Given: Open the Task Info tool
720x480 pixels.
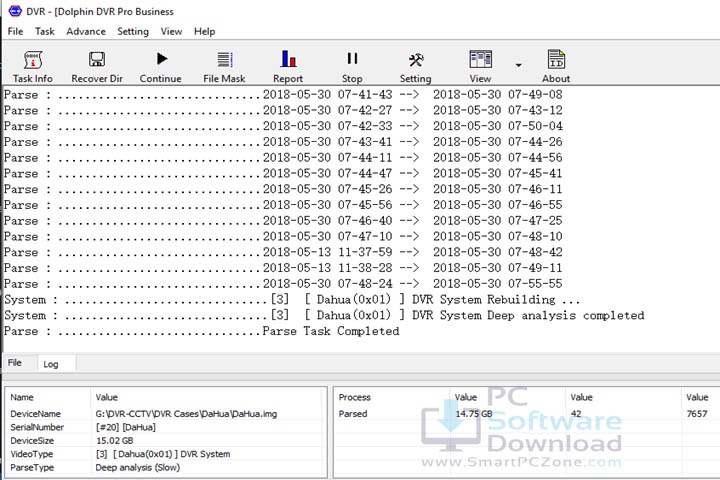Looking at the screenshot, I should (33, 67).
